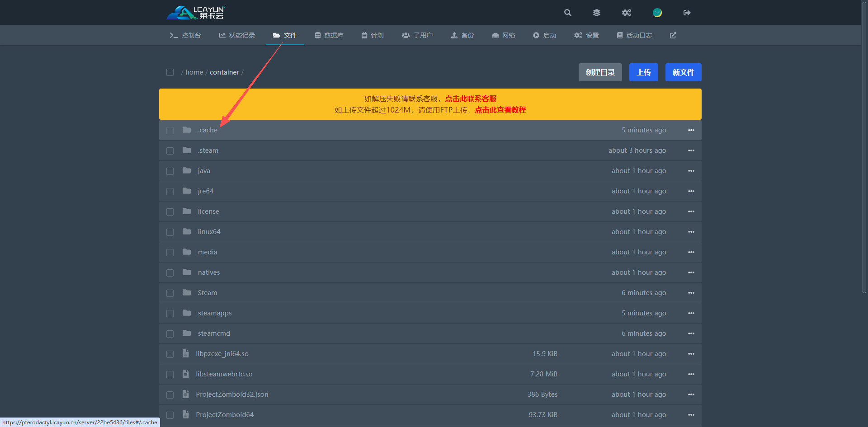Click the user avatar icon
The height and width of the screenshot is (427, 868).
coord(657,13)
